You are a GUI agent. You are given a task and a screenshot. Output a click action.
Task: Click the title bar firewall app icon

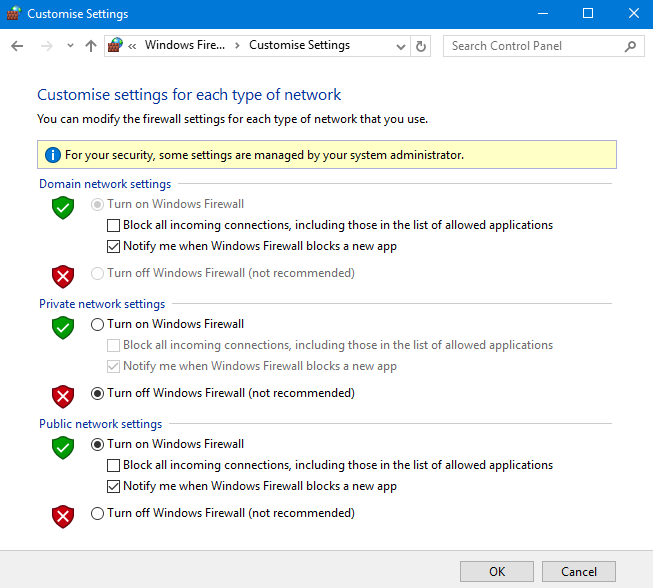(14, 13)
